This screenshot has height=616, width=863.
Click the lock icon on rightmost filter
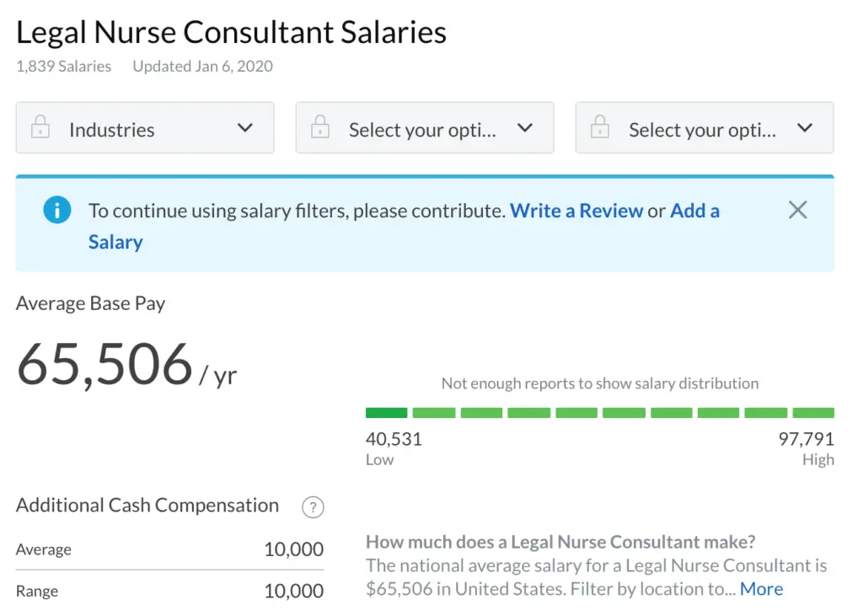pos(599,129)
